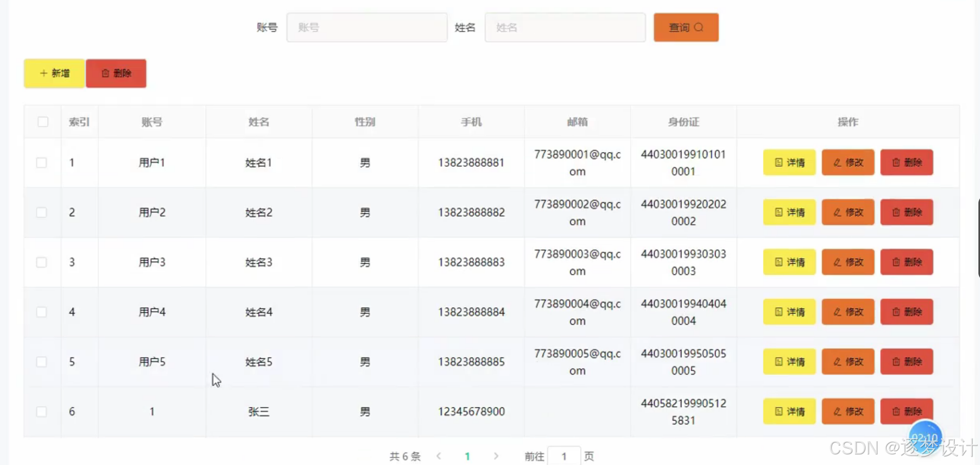Click 删除 delete for 用户2

(x=907, y=212)
